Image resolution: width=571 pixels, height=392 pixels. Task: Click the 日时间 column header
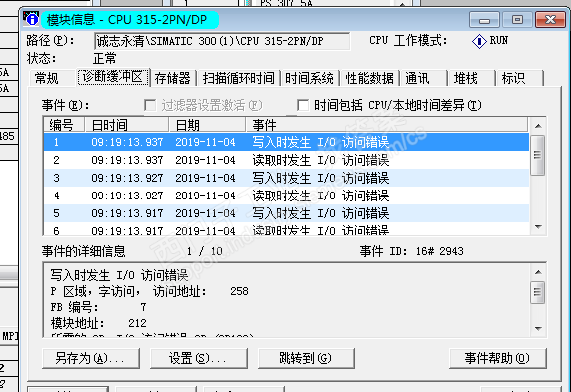(127, 125)
